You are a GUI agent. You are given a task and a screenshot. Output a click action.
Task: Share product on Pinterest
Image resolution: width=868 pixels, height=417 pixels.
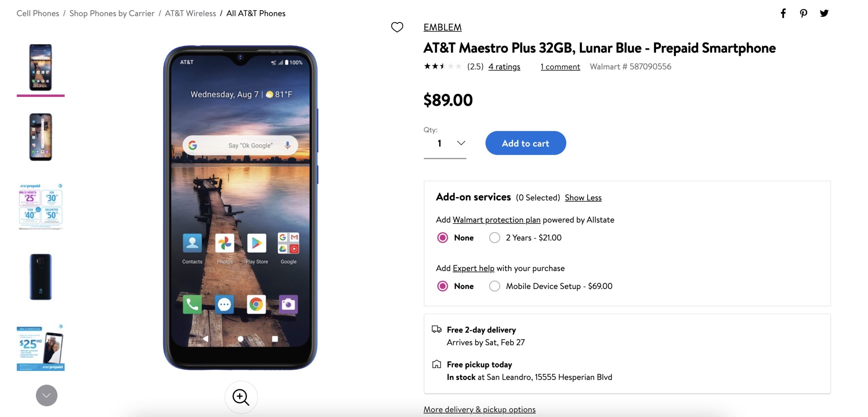click(804, 14)
